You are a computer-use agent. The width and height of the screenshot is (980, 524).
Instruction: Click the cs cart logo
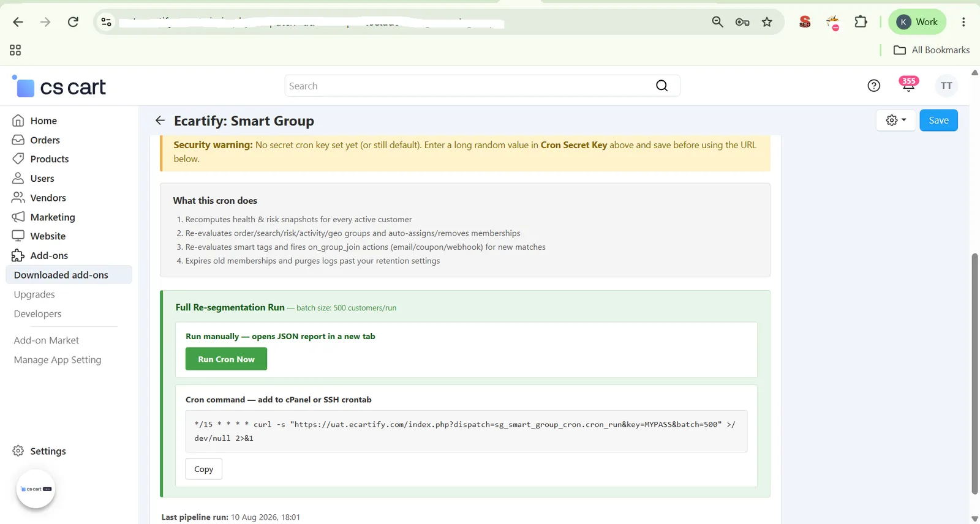[x=59, y=87]
